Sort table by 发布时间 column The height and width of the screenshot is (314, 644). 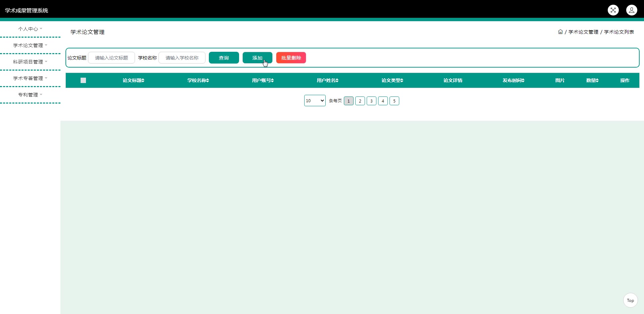point(513,80)
